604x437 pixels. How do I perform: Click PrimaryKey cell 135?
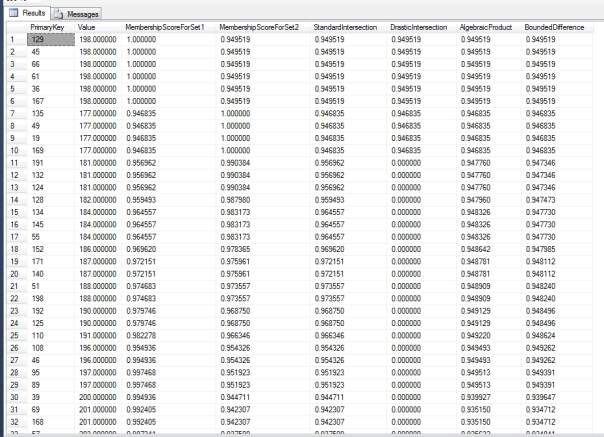50,113
